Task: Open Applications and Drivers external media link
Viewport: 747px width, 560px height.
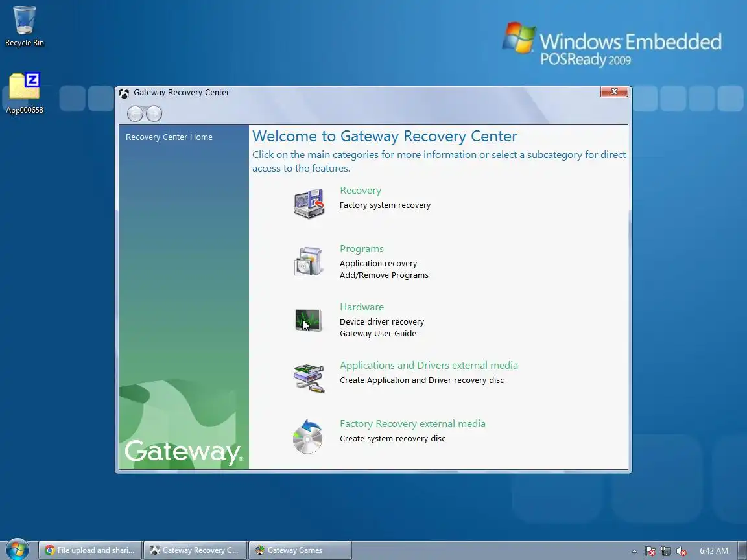Action: (429, 366)
